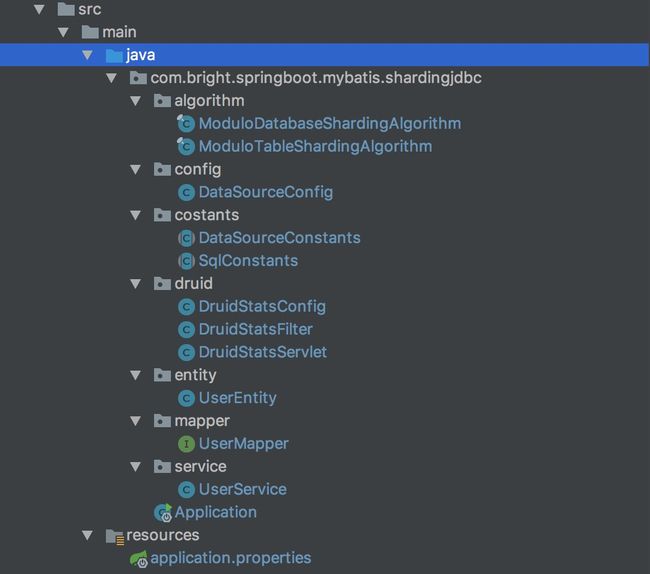Select the ModuloTableShardingAlgorithm file
The width and height of the screenshot is (650, 574).
click(x=315, y=146)
